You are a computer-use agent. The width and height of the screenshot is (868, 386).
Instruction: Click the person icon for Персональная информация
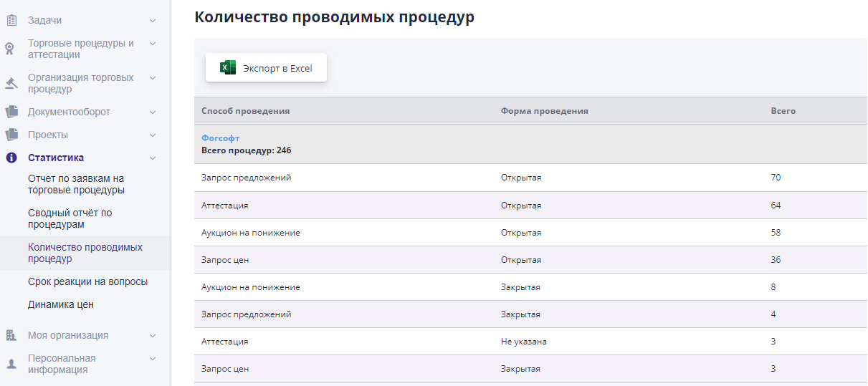11,364
